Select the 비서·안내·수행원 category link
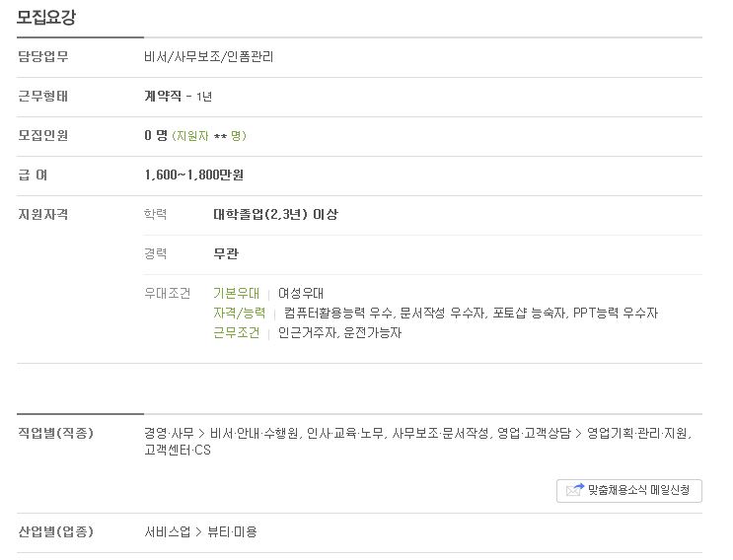Screen dimensions: 733x560 tap(254, 434)
